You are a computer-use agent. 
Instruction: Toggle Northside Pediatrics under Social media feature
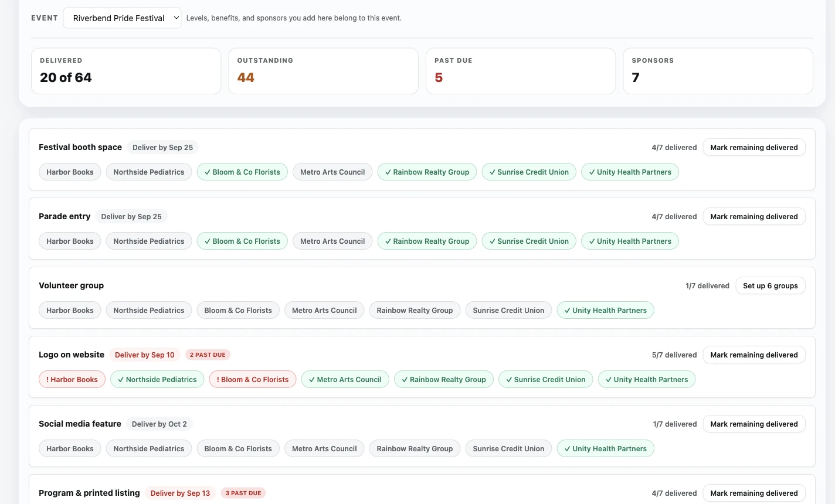pyautogui.click(x=149, y=449)
